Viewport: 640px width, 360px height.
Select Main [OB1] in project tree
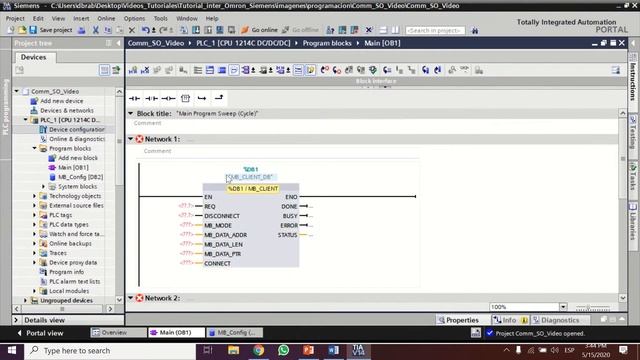coord(73,167)
